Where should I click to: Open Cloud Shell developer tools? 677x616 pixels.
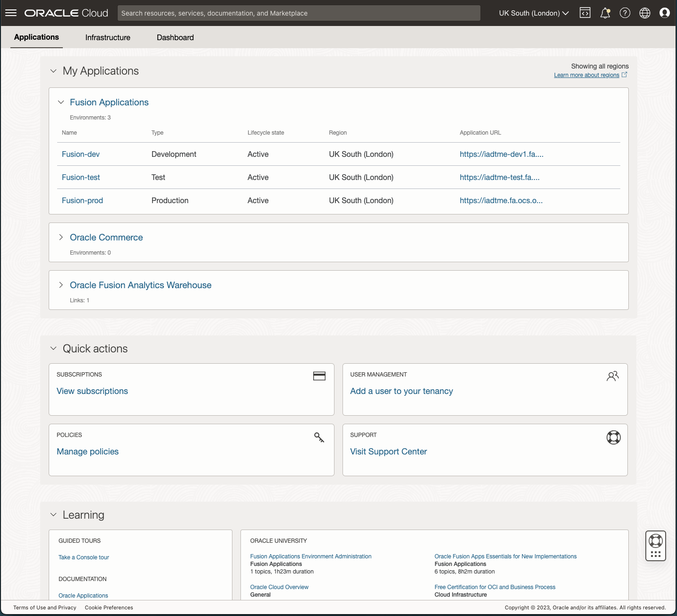pyautogui.click(x=585, y=13)
